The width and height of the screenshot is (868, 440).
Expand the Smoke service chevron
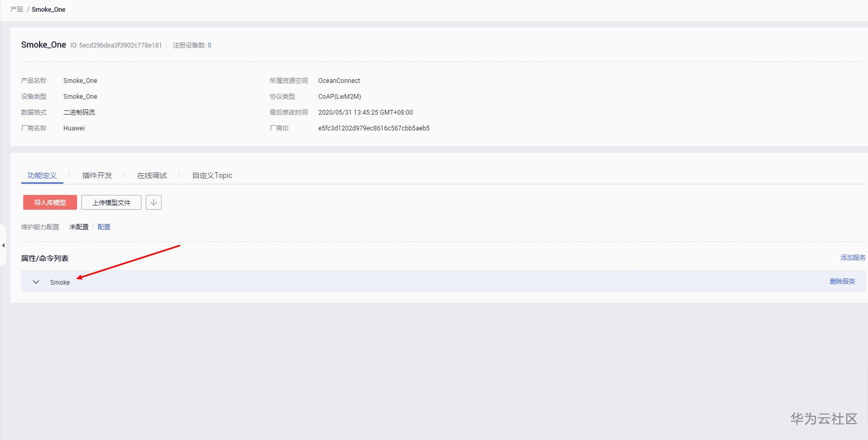[36, 282]
